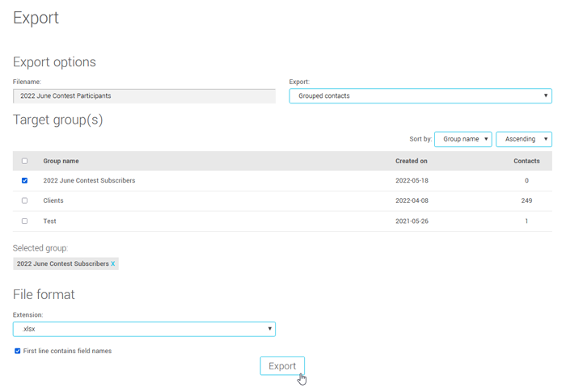Open the Export type dropdown

coord(420,95)
